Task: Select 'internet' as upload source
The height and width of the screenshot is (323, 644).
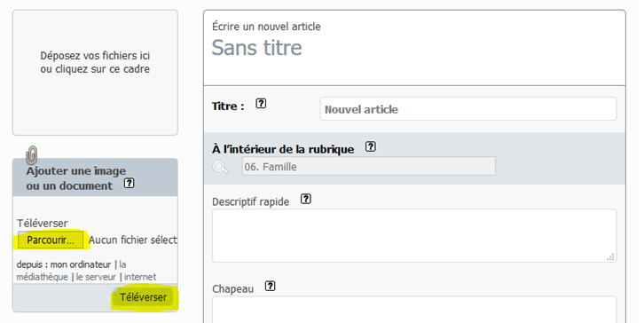Action: [140, 277]
